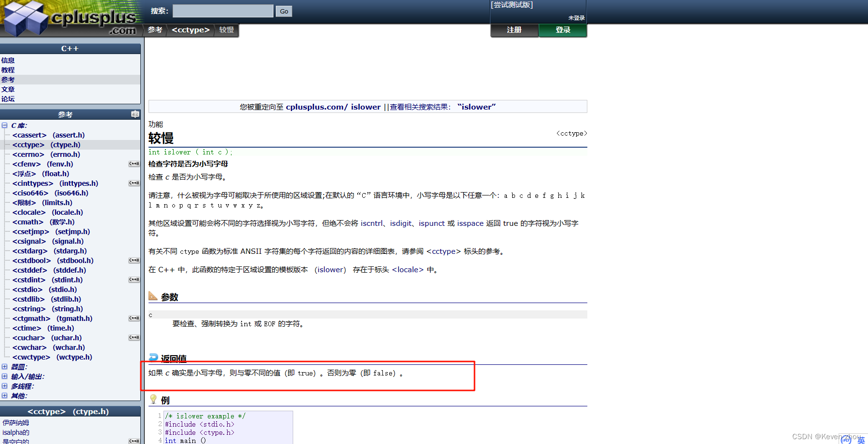Screen dimensions: 868x444
Task: Open <cuchar> (uchar.h) reference
Action: (47, 338)
